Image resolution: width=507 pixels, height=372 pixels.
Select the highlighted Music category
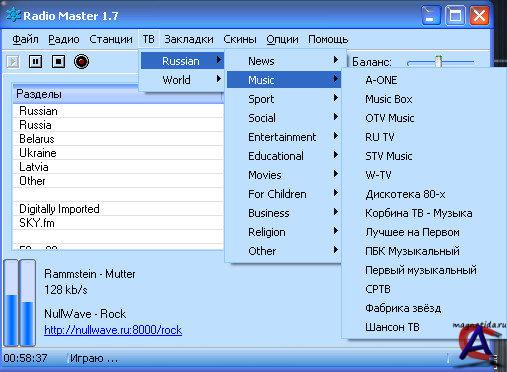click(x=284, y=80)
